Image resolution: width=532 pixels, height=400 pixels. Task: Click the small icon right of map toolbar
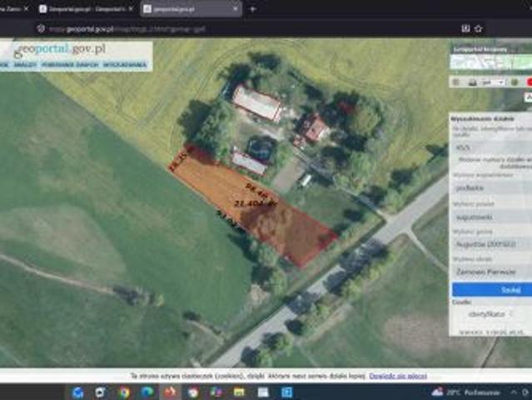click(x=529, y=97)
